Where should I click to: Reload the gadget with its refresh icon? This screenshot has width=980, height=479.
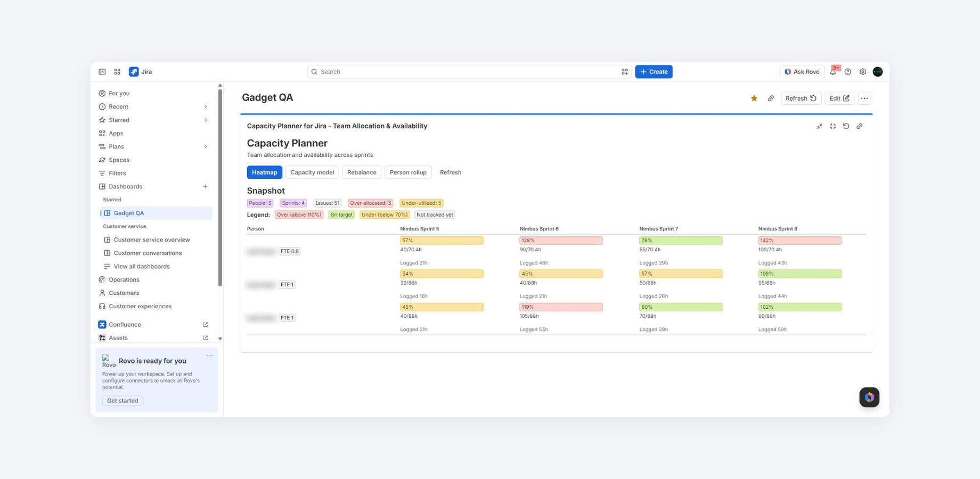click(x=846, y=126)
